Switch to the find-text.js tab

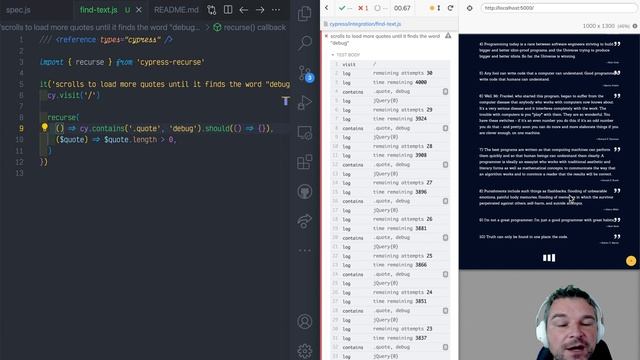[99, 10]
